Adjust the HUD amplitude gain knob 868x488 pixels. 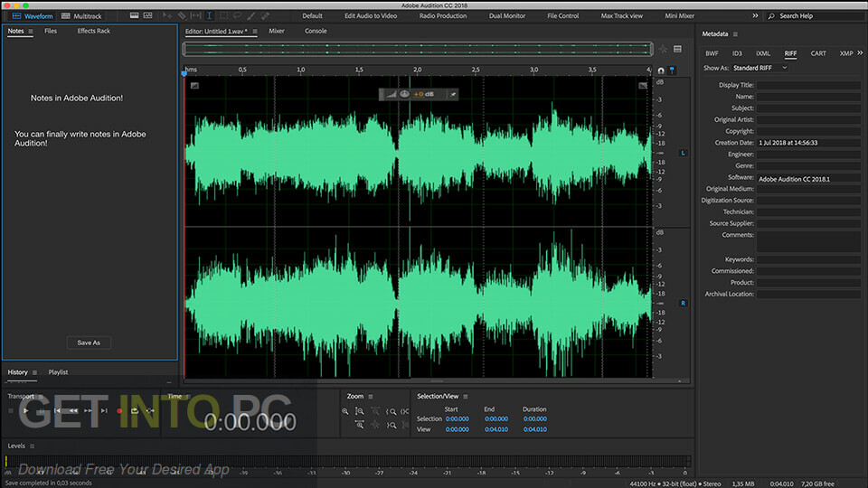tap(405, 94)
